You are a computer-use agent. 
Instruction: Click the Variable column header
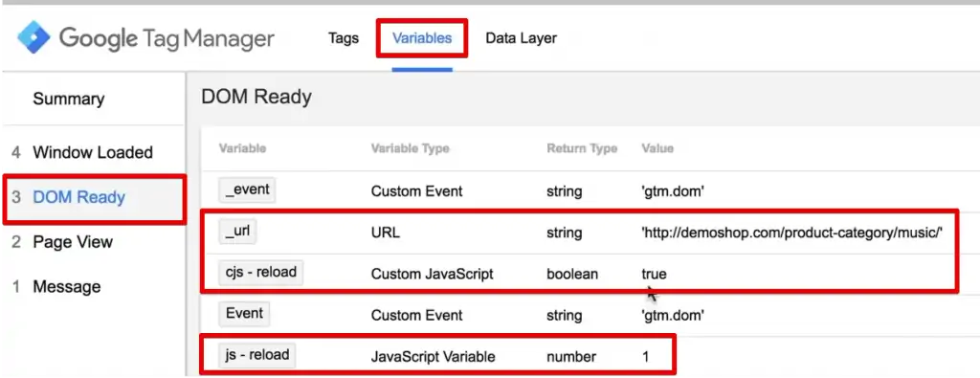pyautogui.click(x=242, y=148)
